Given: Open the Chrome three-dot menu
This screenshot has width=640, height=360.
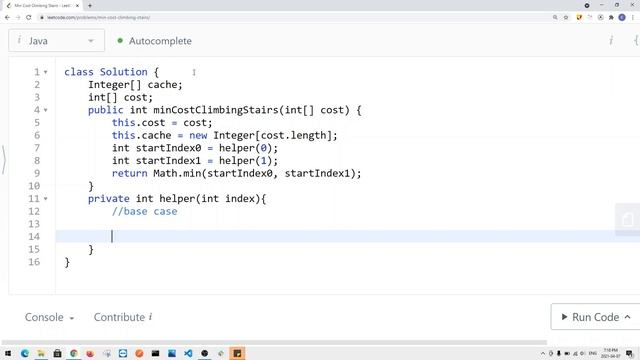Looking at the screenshot, I should 633,18.
